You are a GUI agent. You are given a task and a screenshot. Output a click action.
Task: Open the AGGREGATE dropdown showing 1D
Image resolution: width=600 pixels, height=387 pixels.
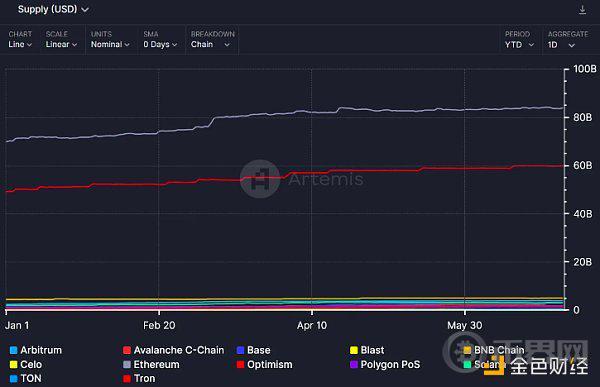(567, 40)
